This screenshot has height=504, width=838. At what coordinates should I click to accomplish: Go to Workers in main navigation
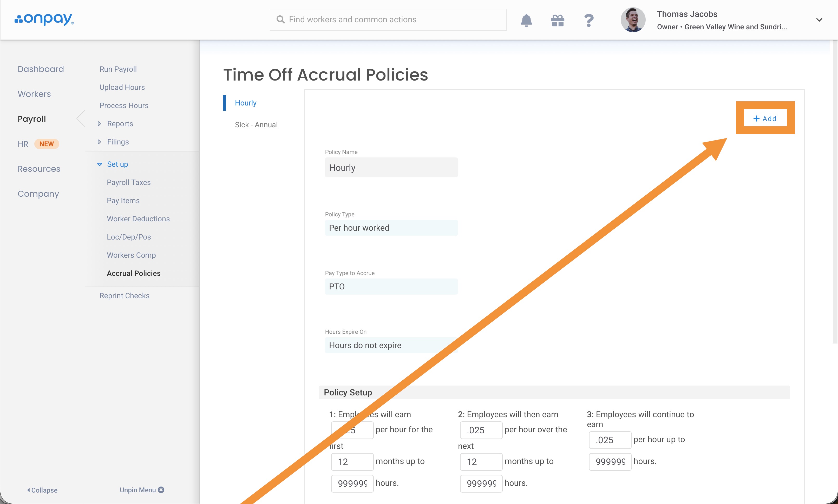click(x=34, y=94)
